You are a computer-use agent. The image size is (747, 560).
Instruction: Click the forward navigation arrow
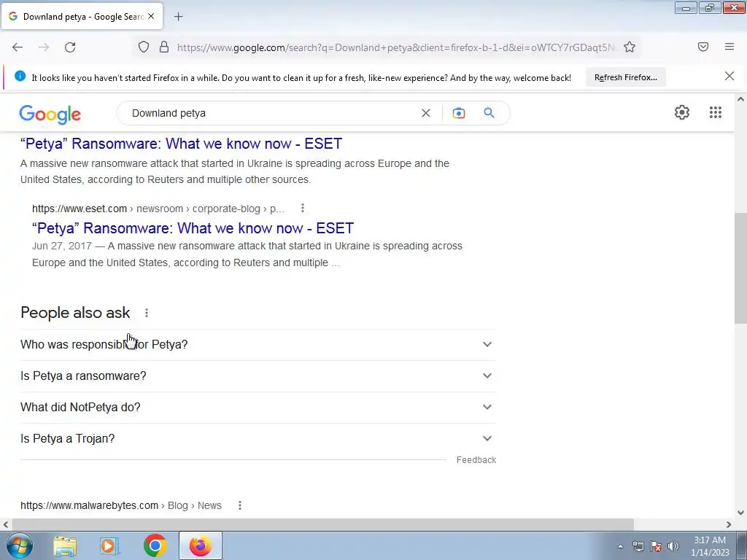pyautogui.click(x=44, y=47)
